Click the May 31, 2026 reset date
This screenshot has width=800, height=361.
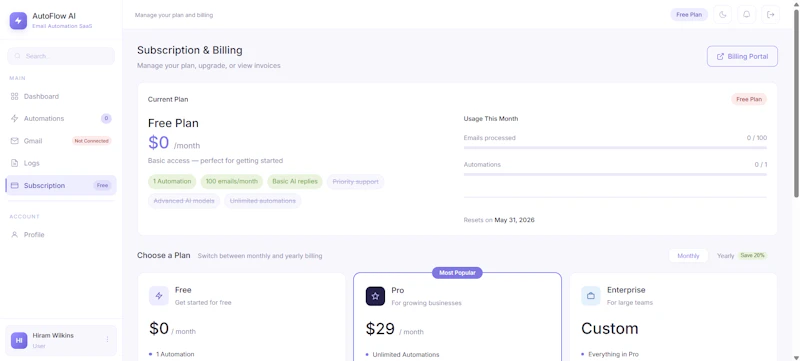[514, 220]
